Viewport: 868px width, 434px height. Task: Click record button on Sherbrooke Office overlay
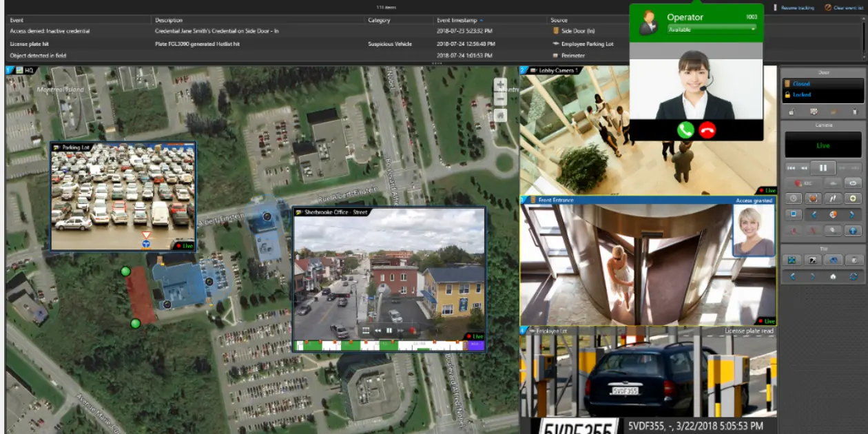tap(413, 331)
